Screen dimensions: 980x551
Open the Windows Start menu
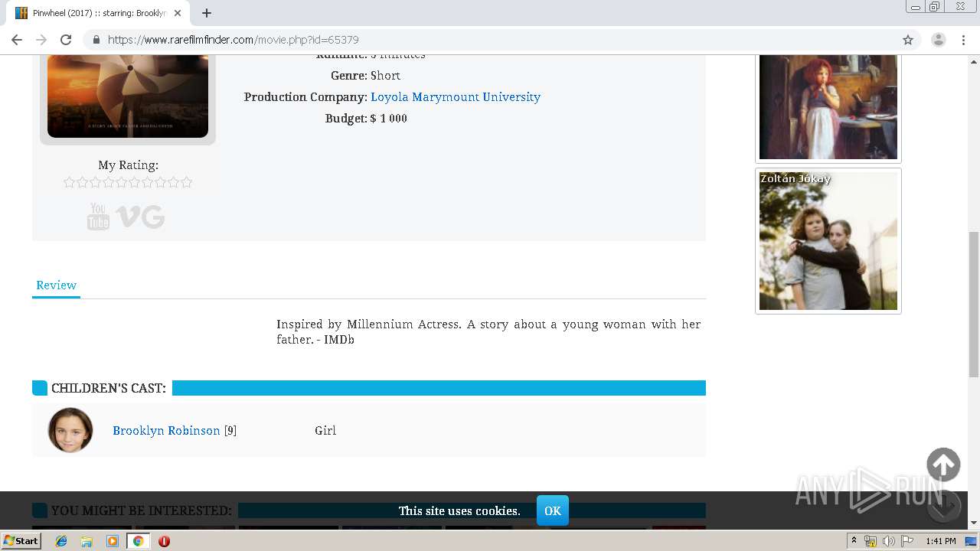21,541
